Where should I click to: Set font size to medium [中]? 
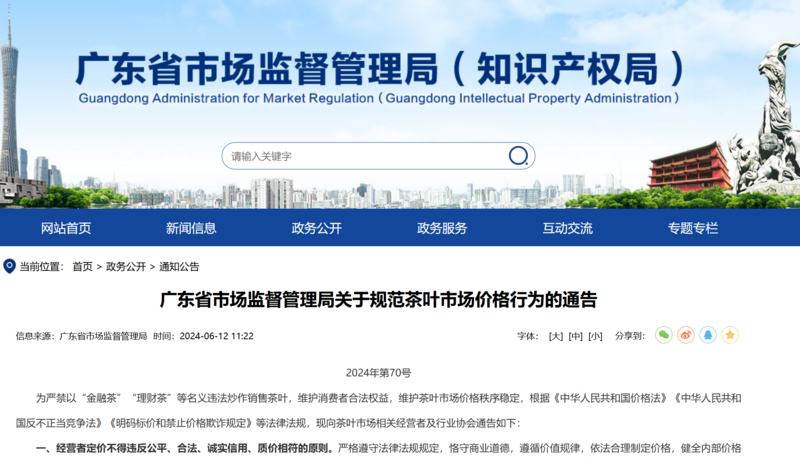pyautogui.click(x=575, y=336)
